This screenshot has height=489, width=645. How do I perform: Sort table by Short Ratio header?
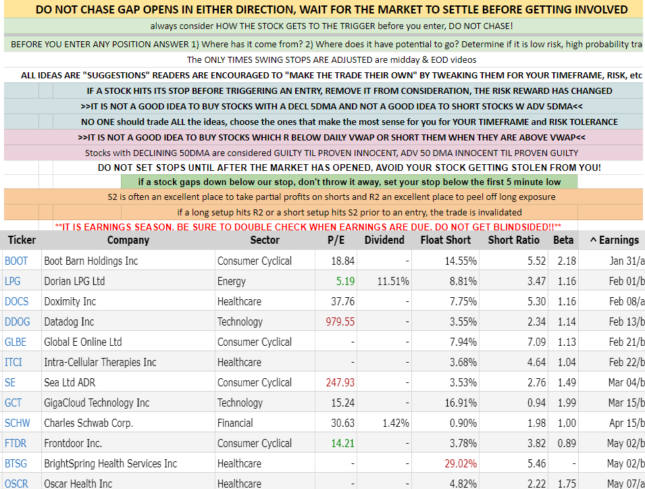(x=513, y=240)
